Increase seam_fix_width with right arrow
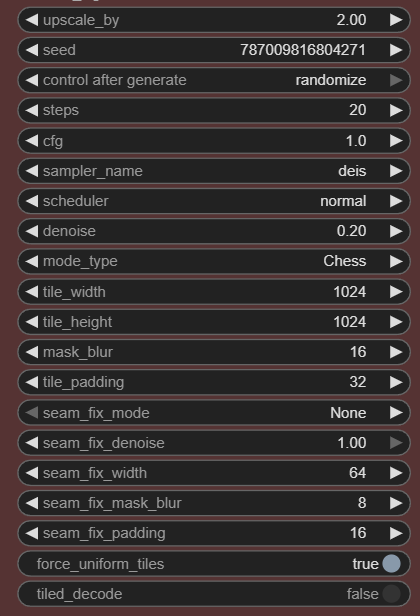Viewport: 420px width, 616px height. (396, 473)
